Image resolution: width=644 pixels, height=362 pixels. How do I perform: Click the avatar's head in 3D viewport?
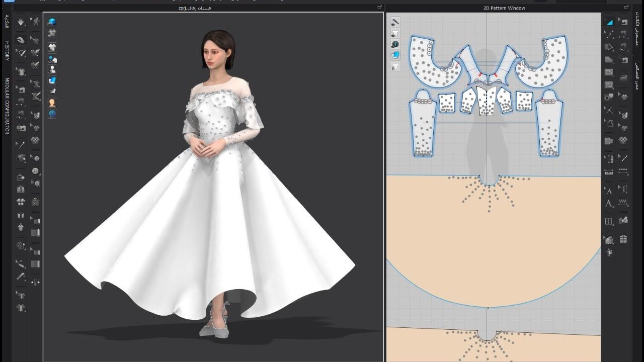(x=218, y=50)
